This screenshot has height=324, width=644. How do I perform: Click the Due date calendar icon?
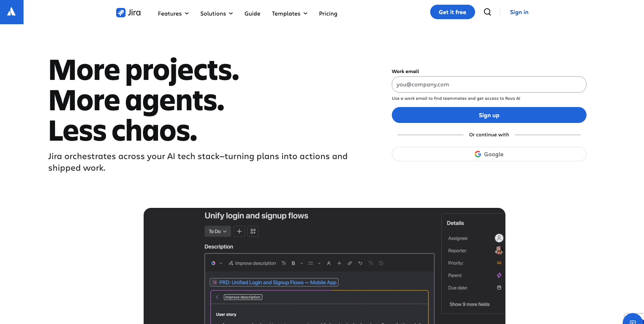click(x=499, y=287)
